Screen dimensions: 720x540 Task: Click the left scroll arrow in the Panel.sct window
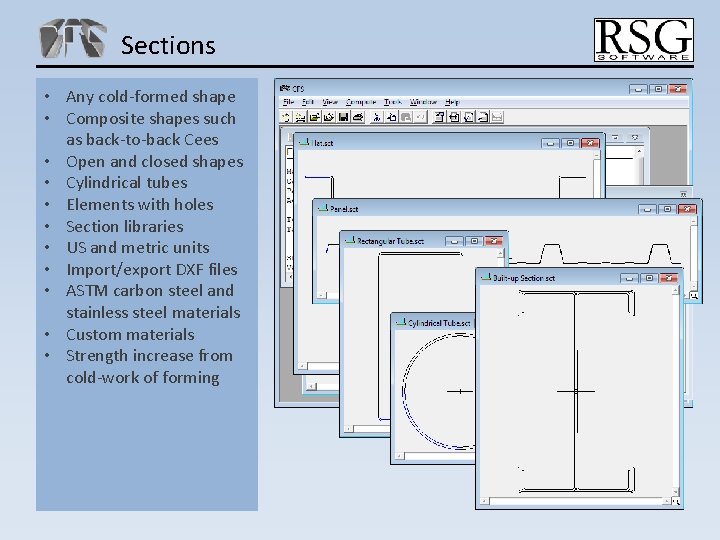click(322, 295)
